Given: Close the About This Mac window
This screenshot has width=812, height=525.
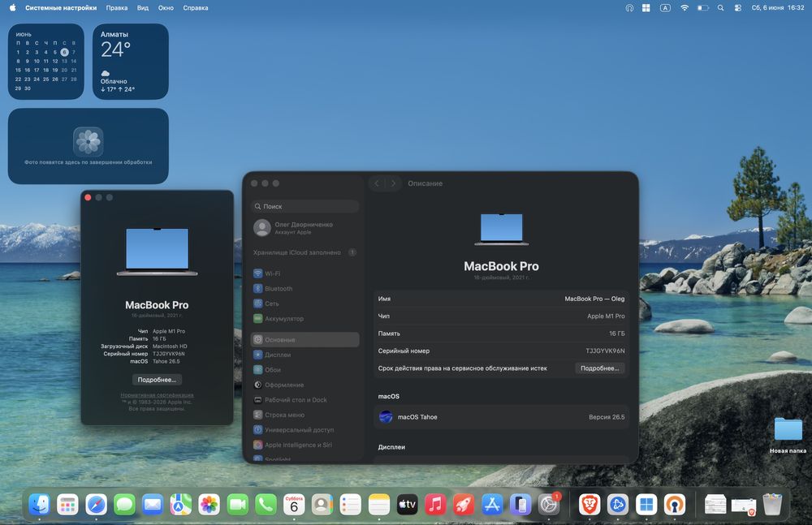Looking at the screenshot, I should coord(88,197).
